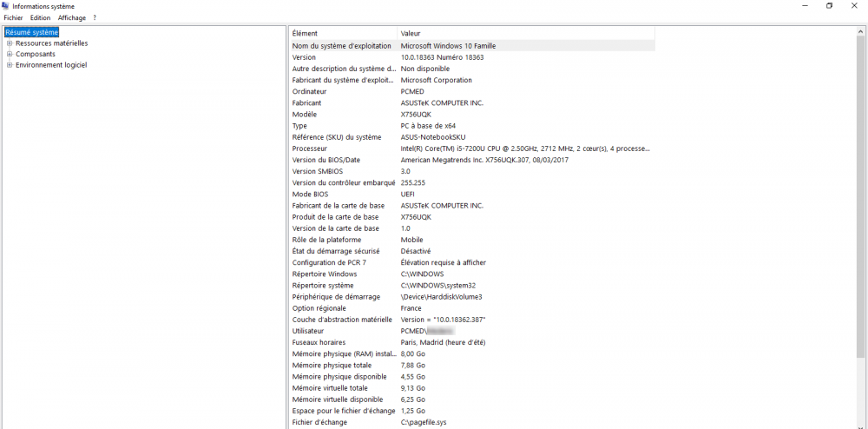Image resolution: width=868 pixels, height=429 pixels.
Task: Select the Version du BIOS/Date row
Action: pyautogui.click(x=472, y=160)
